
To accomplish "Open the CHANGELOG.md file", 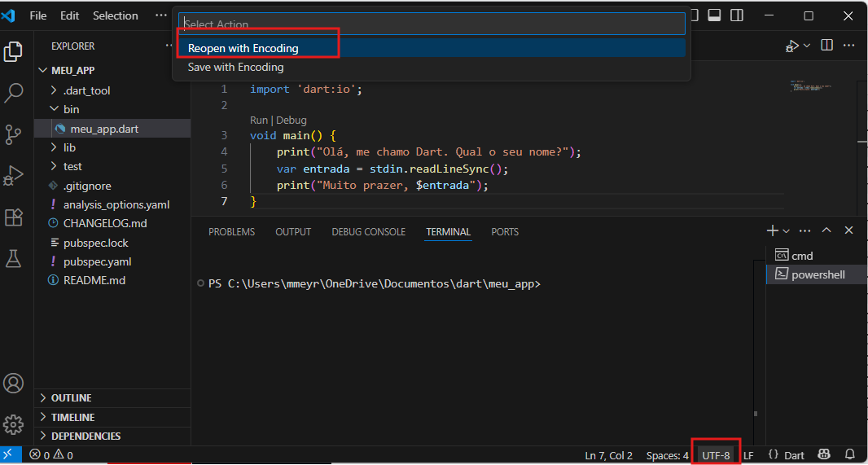I will click(113, 224).
